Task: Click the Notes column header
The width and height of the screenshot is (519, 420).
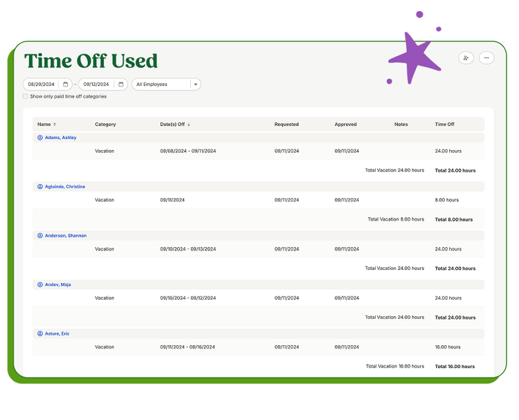Action: [401, 125]
